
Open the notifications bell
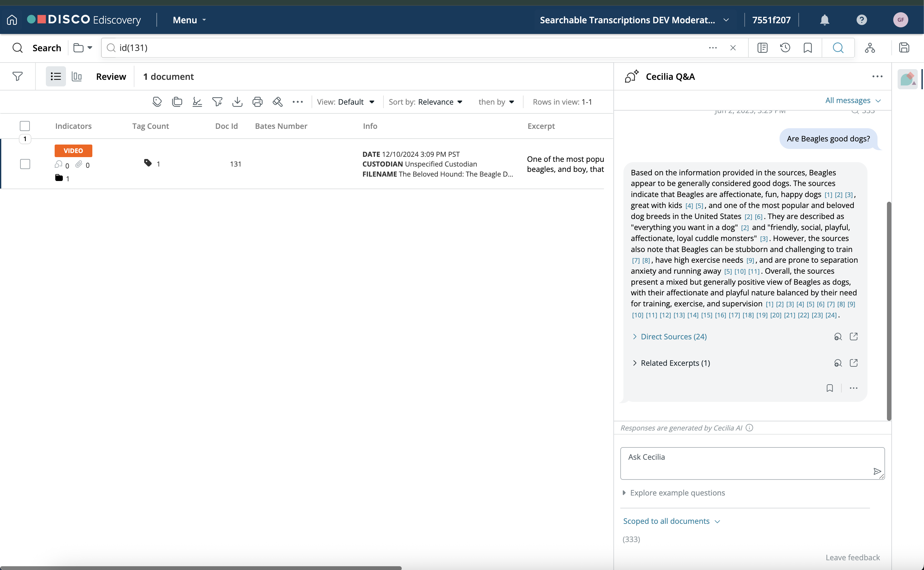pos(824,19)
